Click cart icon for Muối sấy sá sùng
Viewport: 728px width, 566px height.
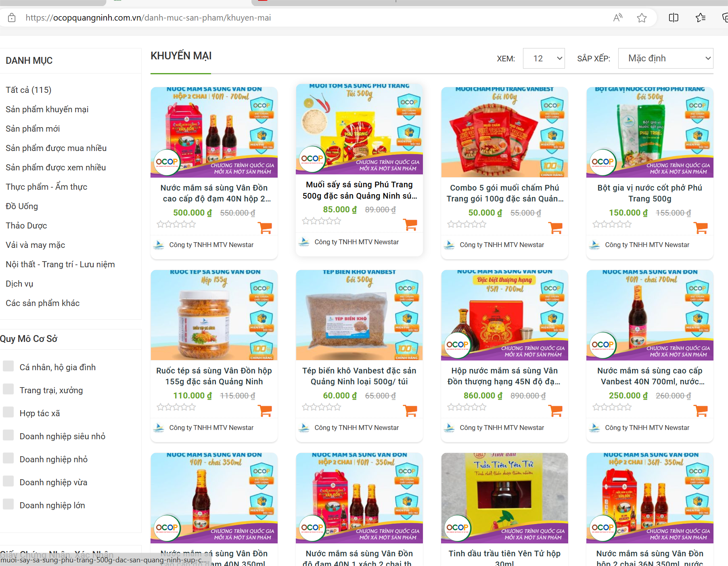coord(410,224)
